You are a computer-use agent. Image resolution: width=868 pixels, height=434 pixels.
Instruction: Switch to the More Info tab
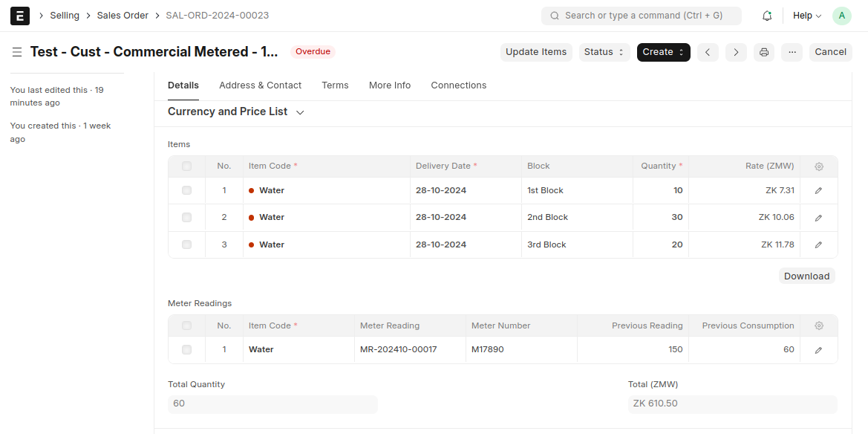[390, 85]
